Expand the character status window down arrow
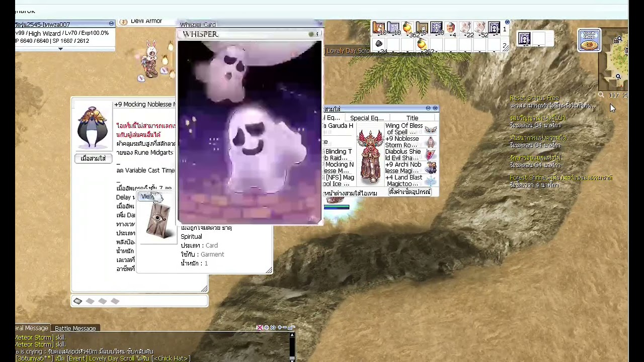 60,49
